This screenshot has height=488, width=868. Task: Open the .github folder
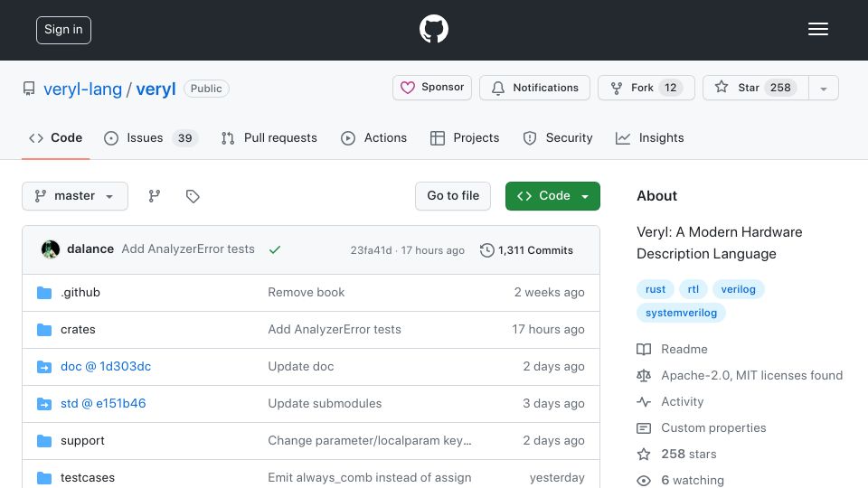point(80,292)
